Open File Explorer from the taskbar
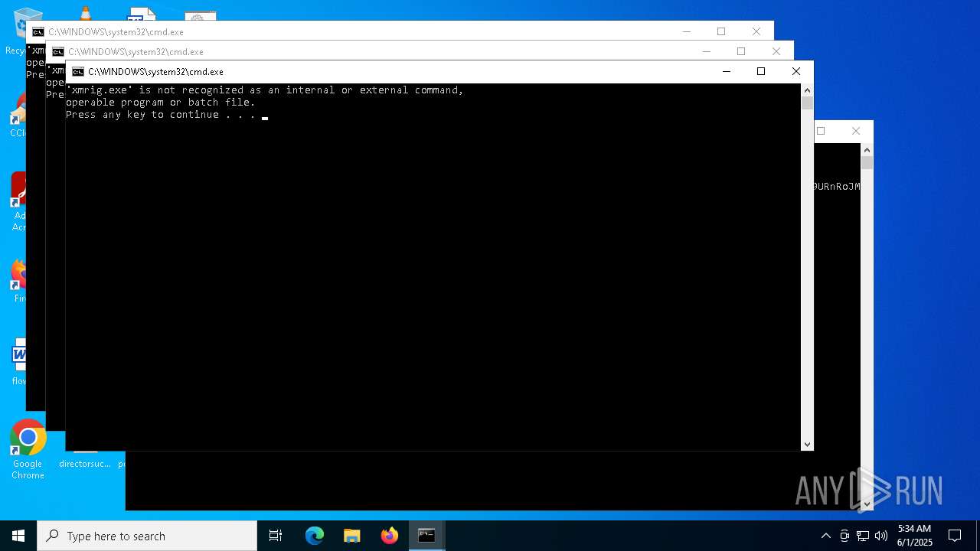The width and height of the screenshot is (980, 551). click(351, 536)
